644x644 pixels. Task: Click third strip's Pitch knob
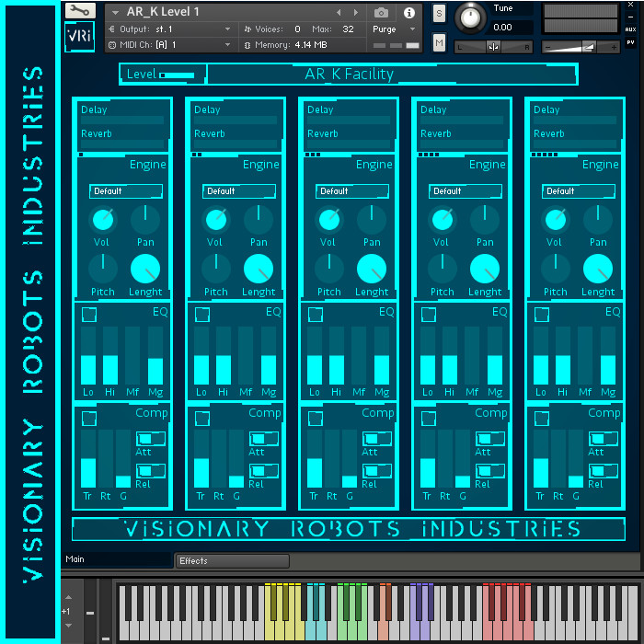(329, 269)
